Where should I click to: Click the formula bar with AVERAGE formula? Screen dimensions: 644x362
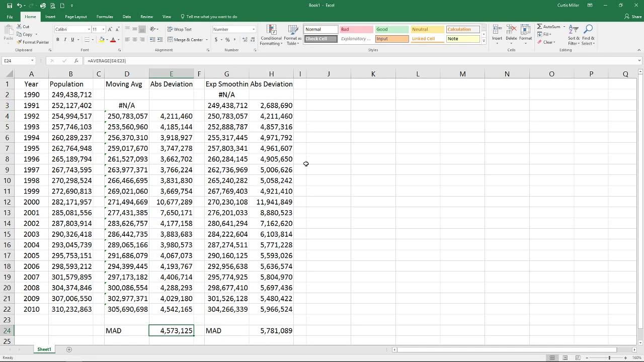360,61
